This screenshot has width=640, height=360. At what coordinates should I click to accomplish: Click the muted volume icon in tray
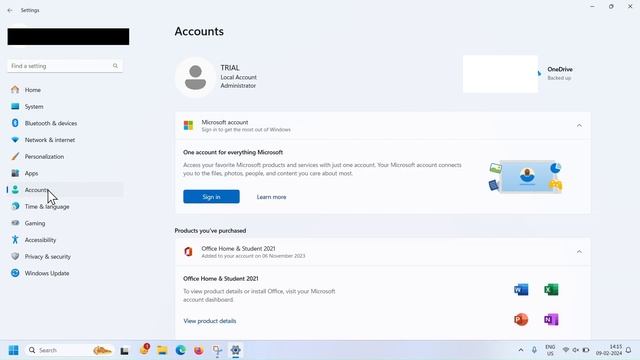coord(576,350)
